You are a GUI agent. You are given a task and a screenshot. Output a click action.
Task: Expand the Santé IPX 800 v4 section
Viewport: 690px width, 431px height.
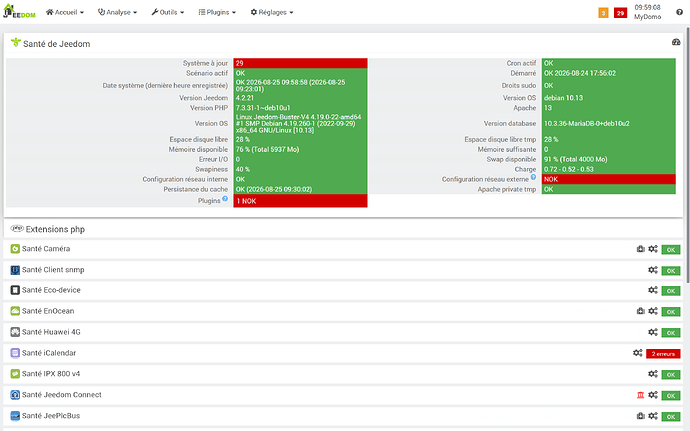[x=343, y=374]
